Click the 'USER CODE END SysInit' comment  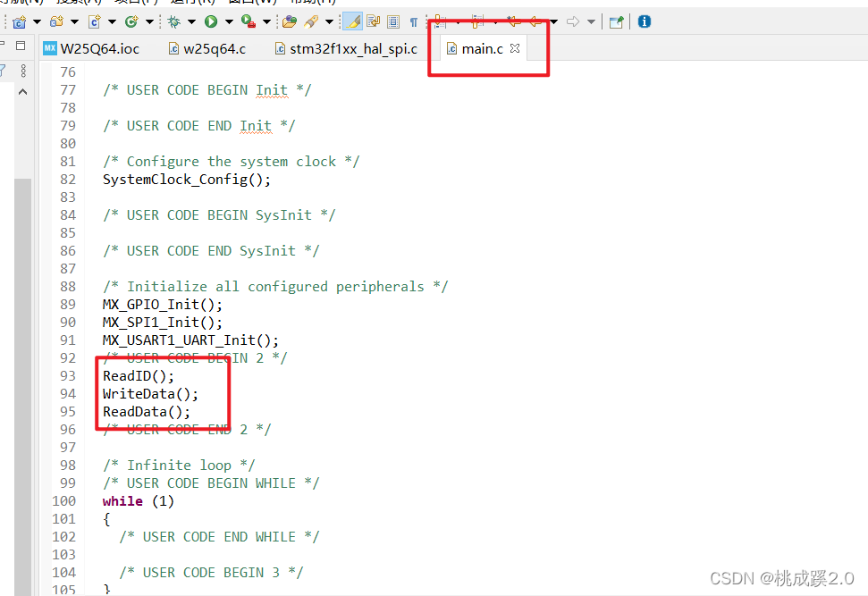[x=211, y=251]
